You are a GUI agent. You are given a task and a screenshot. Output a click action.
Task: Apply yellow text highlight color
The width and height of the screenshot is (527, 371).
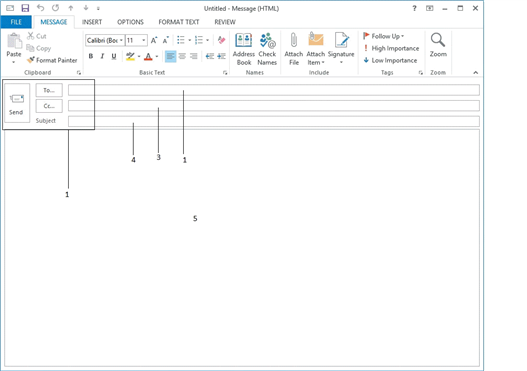click(x=130, y=56)
